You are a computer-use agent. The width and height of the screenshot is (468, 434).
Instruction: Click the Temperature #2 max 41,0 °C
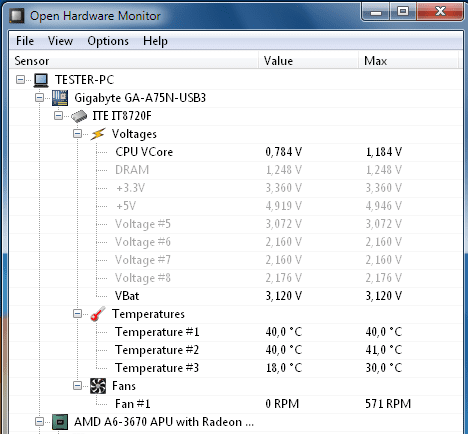(384, 350)
